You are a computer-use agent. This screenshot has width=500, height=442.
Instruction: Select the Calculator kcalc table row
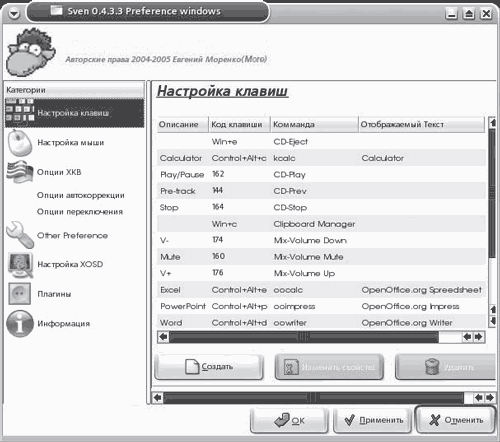pos(321,158)
